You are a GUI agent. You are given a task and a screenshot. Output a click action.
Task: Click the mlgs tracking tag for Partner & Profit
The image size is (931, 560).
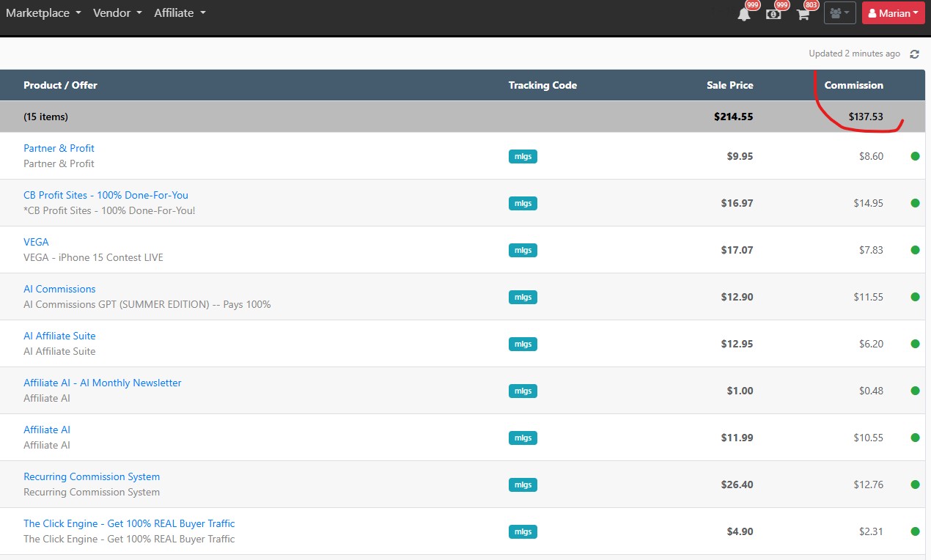pos(523,156)
